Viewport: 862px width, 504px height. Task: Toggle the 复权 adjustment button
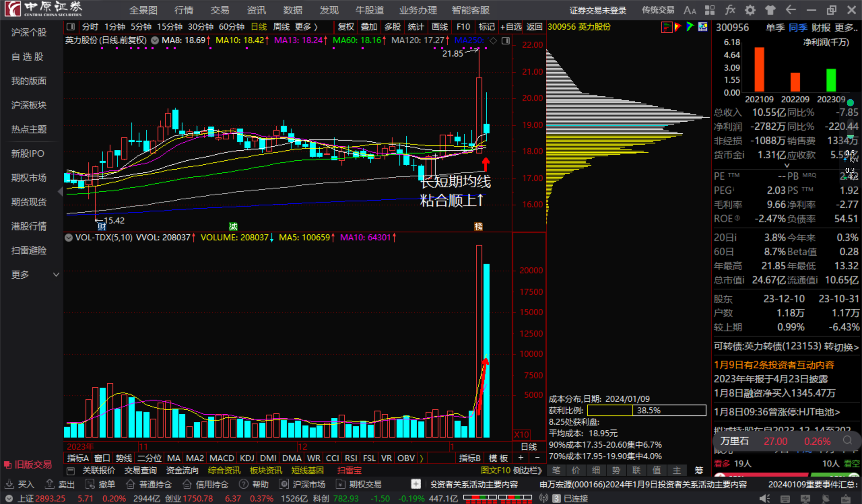346,27
